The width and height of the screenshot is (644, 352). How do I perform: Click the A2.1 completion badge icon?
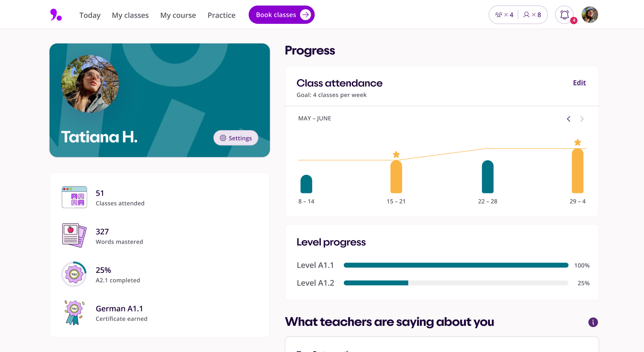tap(74, 274)
